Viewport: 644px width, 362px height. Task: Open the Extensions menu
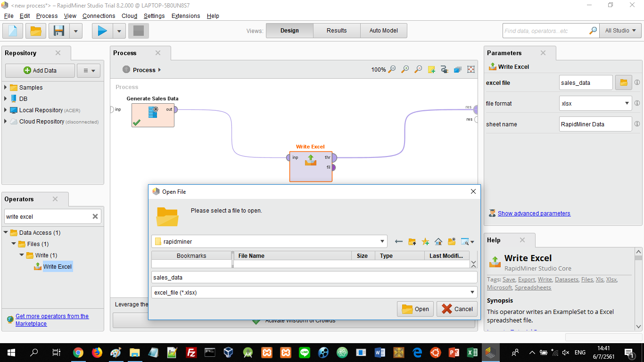point(185,16)
